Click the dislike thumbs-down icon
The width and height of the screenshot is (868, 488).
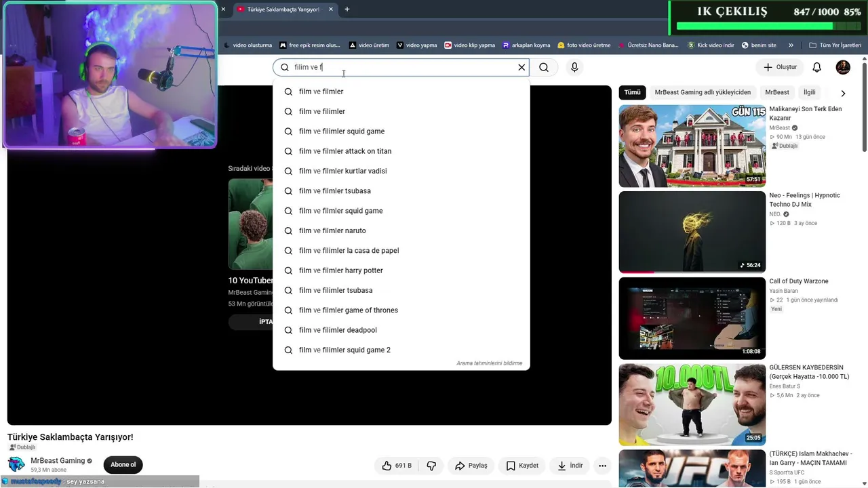point(431,466)
